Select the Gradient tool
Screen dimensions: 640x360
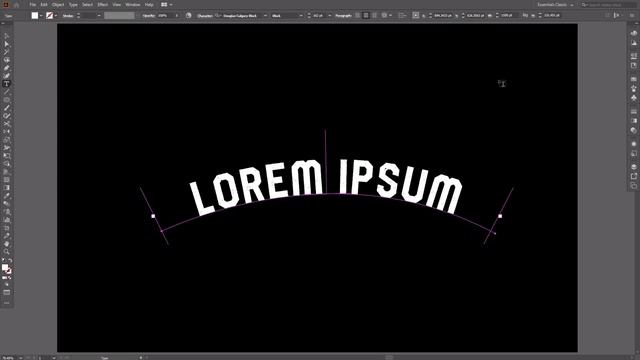coord(7,187)
